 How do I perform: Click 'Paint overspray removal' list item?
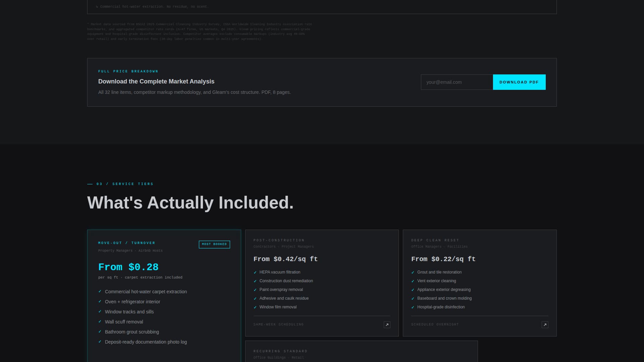281,290
